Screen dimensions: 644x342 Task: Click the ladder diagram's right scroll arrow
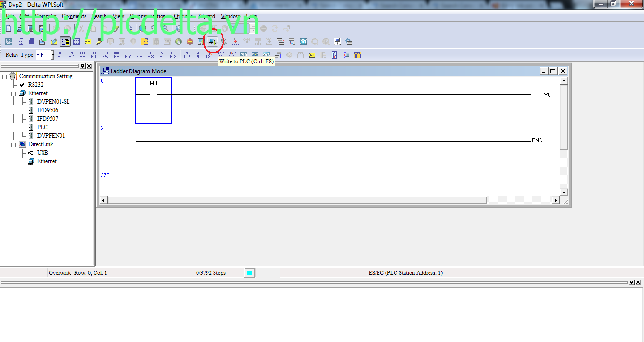(556, 201)
